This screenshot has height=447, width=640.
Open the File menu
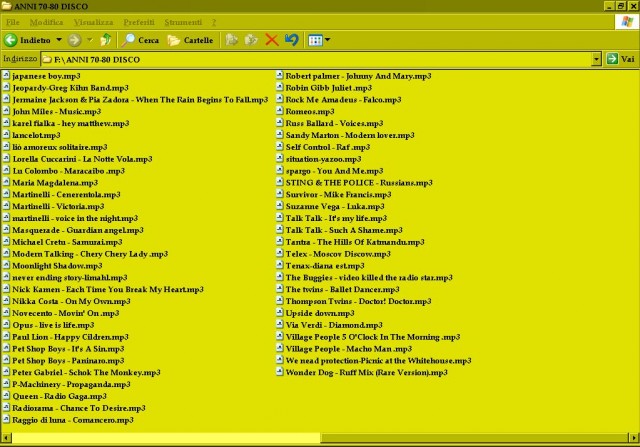click(13, 21)
